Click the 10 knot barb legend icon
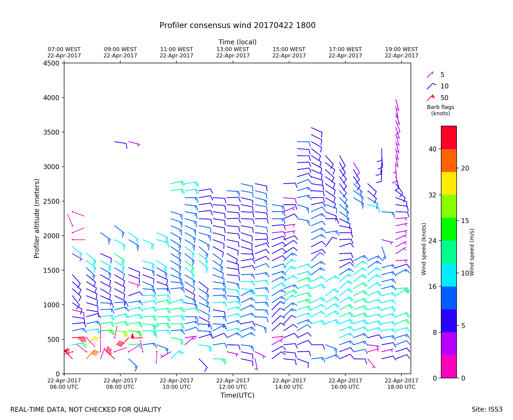513x420 pixels. (430, 86)
